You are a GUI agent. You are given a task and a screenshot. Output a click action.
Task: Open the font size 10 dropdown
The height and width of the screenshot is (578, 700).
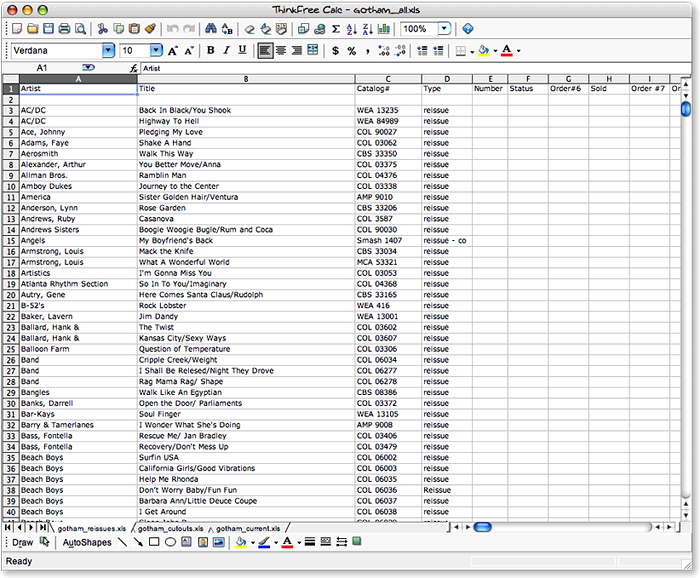point(156,50)
